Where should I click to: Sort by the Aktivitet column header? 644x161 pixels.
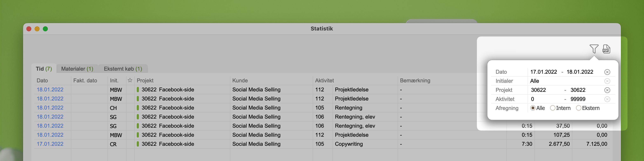(324, 80)
